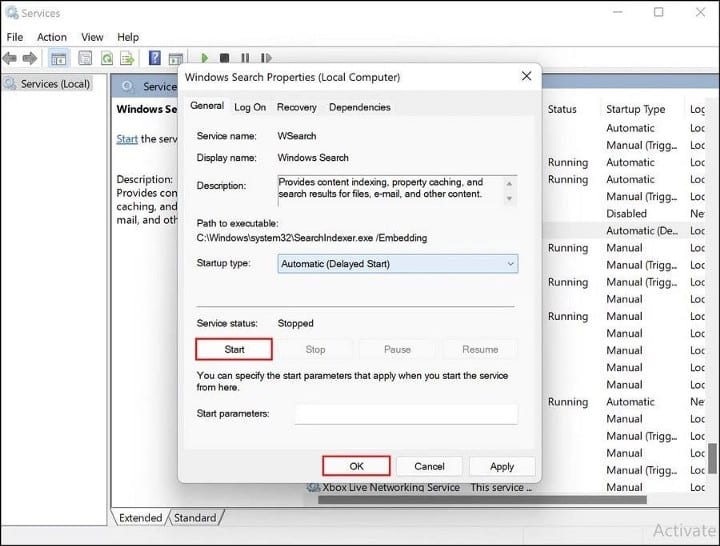Click Cancel in the properties dialog
720x546 pixels.
pos(429,467)
